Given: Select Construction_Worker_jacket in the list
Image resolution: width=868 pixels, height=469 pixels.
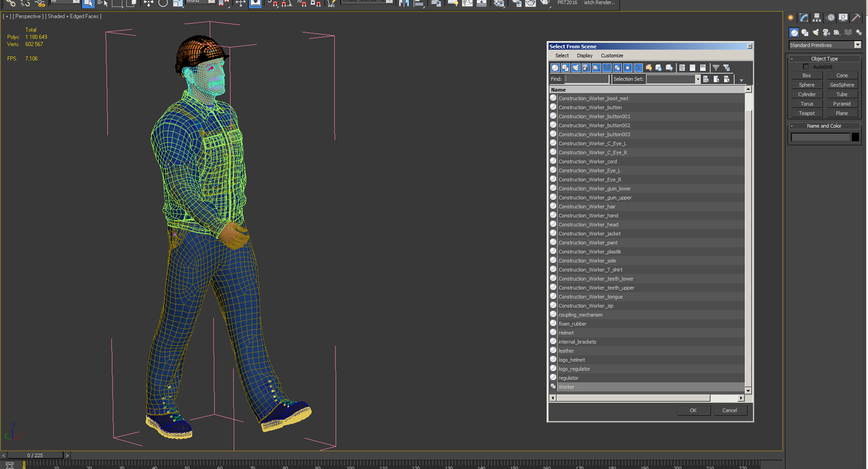Looking at the screenshot, I should 647,233.
